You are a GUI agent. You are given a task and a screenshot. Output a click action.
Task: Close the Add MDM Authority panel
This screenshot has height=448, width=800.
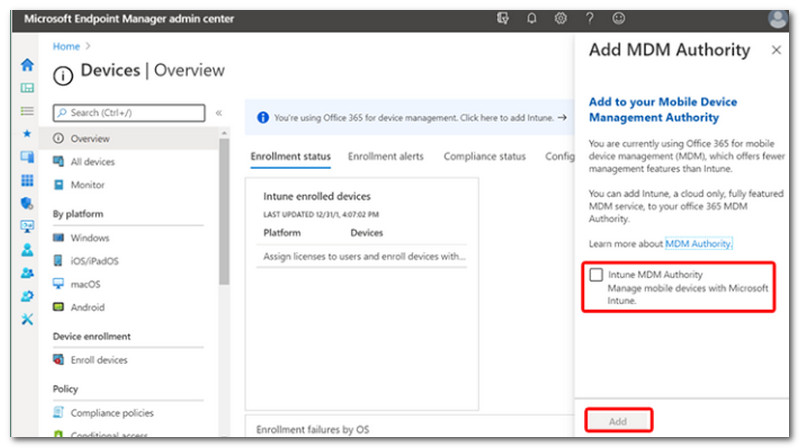coord(776,50)
